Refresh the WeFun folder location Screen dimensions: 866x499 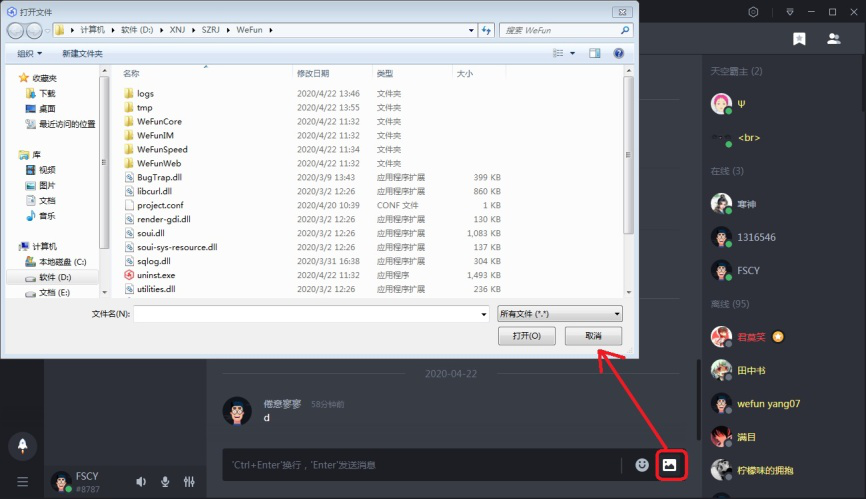[486, 30]
